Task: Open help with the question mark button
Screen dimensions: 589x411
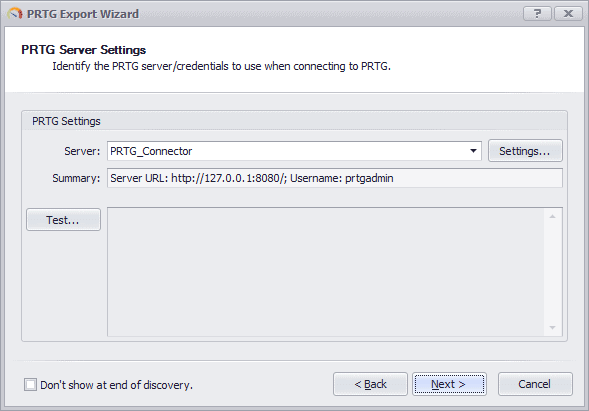Action: pyautogui.click(x=538, y=14)
